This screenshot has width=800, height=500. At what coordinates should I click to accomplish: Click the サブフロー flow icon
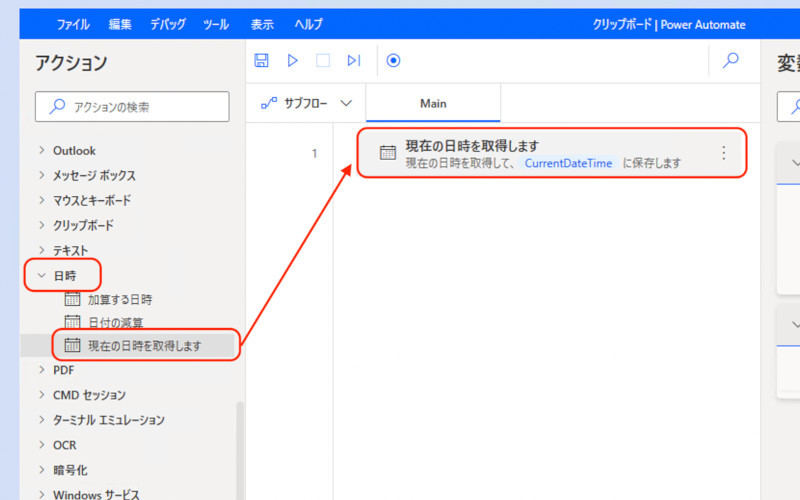(x=269, y=104)
